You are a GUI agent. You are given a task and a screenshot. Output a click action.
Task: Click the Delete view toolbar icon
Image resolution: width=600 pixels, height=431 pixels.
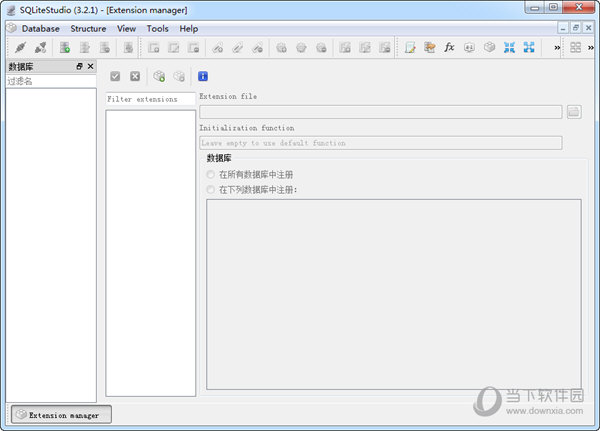point(385,47)
